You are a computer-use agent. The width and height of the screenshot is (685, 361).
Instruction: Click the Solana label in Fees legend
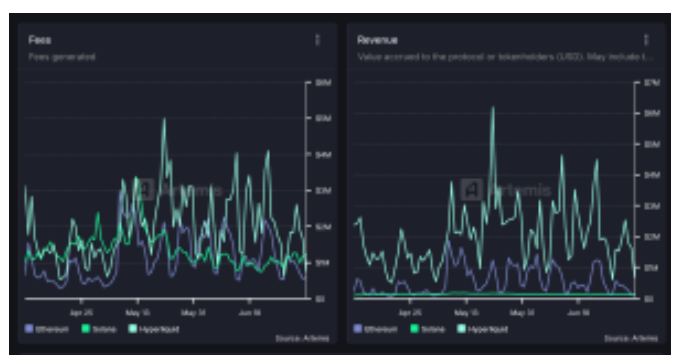(104, 329)
